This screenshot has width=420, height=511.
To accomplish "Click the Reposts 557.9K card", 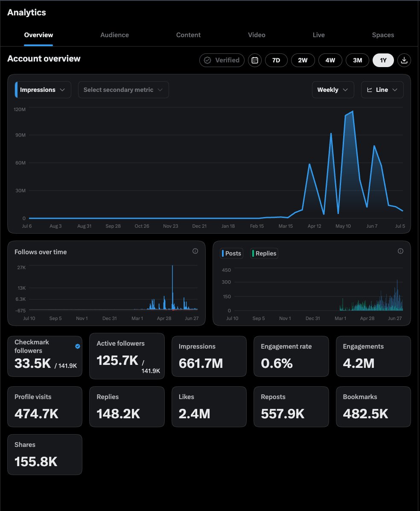I will coord(291,407).
